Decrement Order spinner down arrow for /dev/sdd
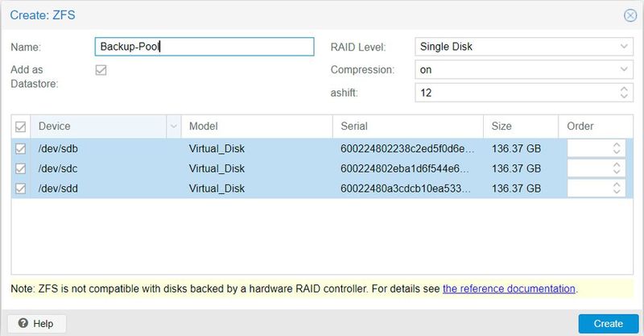 click(x=617, y=192)
